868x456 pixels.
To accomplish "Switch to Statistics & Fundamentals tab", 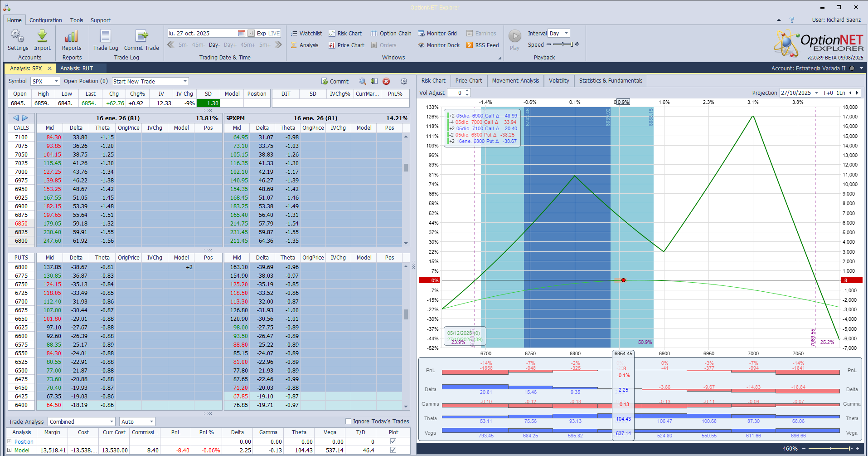I will [x=611, y=81].
